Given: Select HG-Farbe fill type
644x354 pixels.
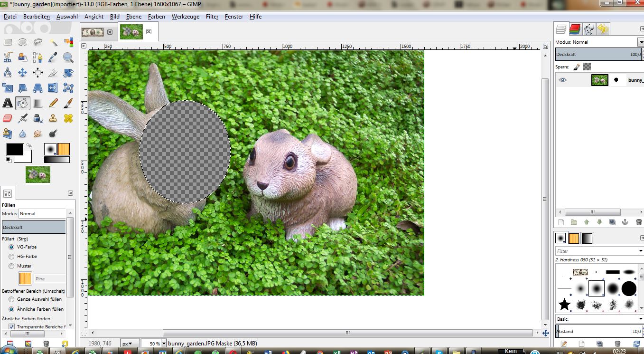Looking at the screenshot, I should [11, 257].
